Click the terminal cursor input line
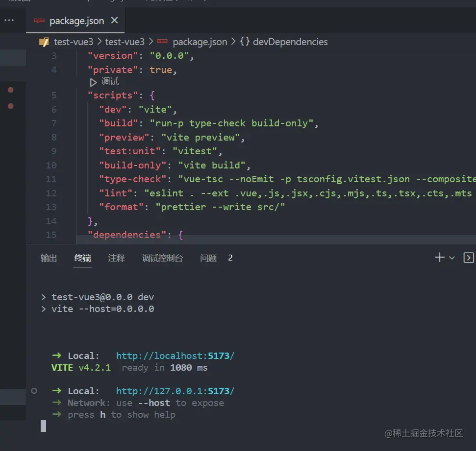Image resolution: width=476 pixels, height=451 pixels. coord(43,426)
